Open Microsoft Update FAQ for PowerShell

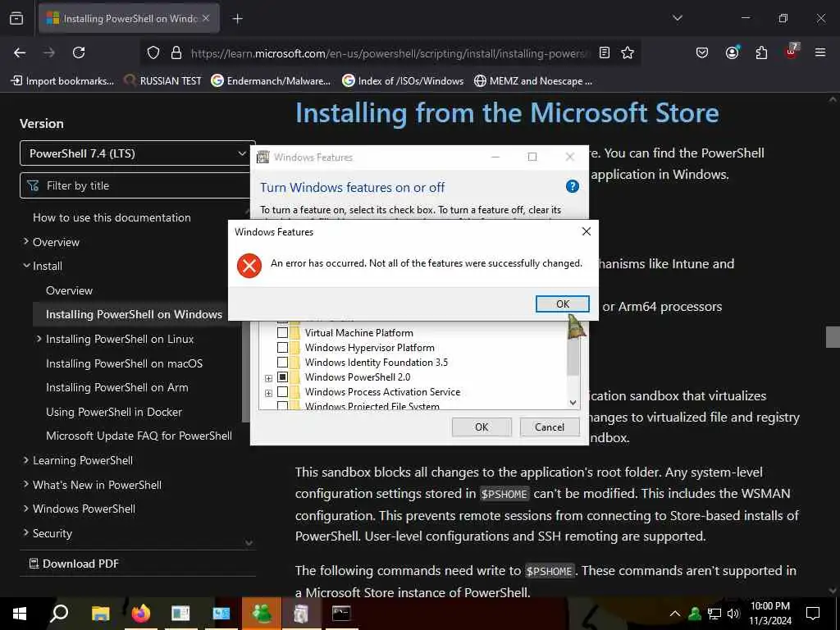pyautogui.click(x=139, y=436)
